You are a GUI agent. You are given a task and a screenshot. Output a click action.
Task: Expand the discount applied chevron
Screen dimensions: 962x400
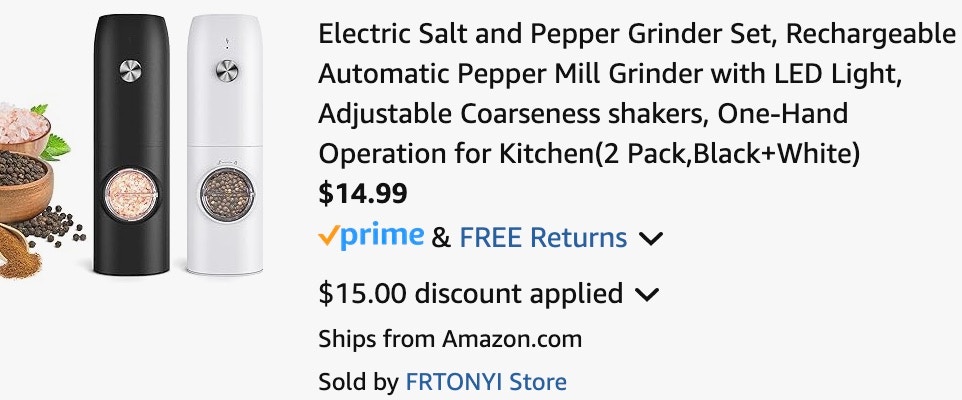point(647,295)
